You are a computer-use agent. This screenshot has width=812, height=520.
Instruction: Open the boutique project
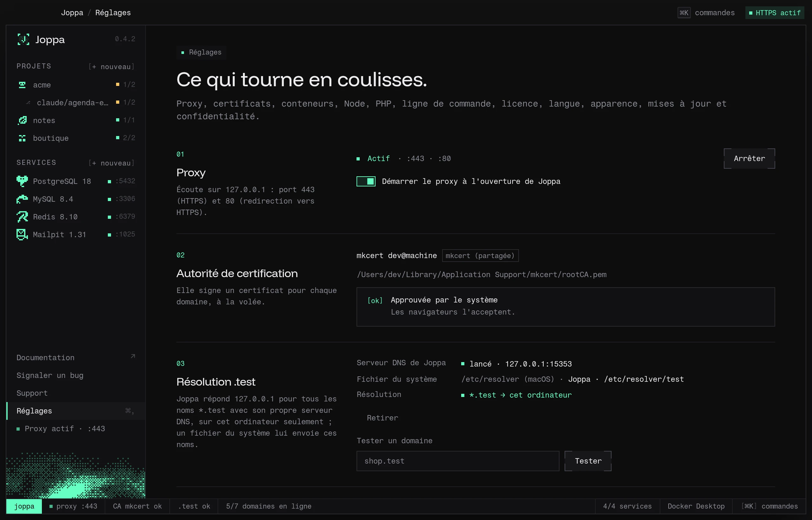(x=76, y=138)
